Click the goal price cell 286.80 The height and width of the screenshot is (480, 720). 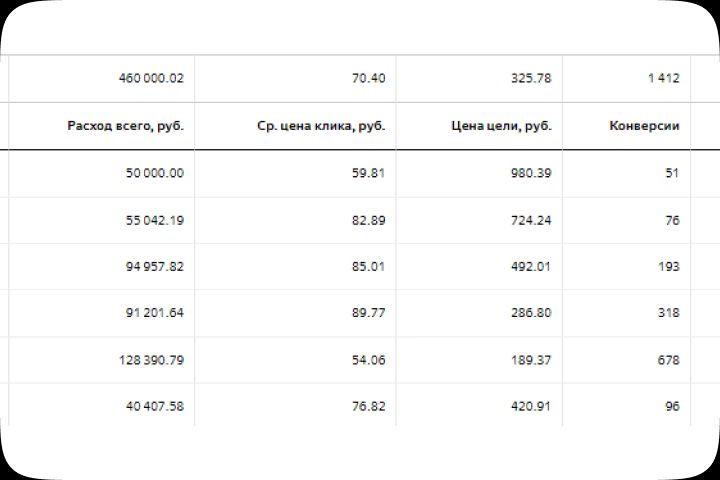tap(530, 313)
